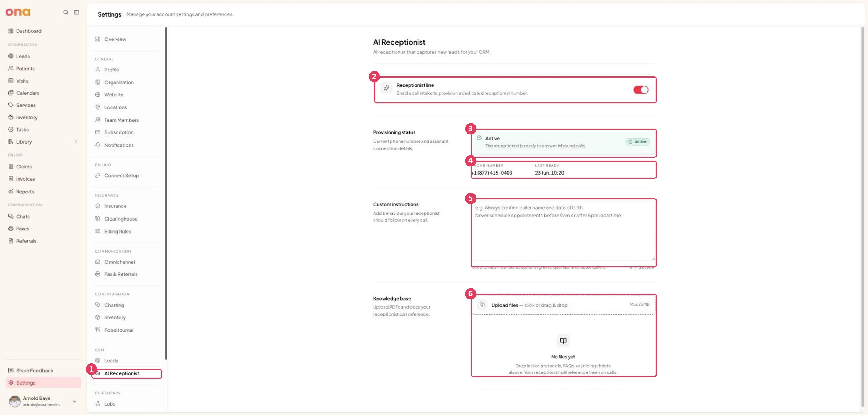Screen dimensions: 868x415
Task: Open Omnichannel communication settings
Action: (x=119, y=262)
